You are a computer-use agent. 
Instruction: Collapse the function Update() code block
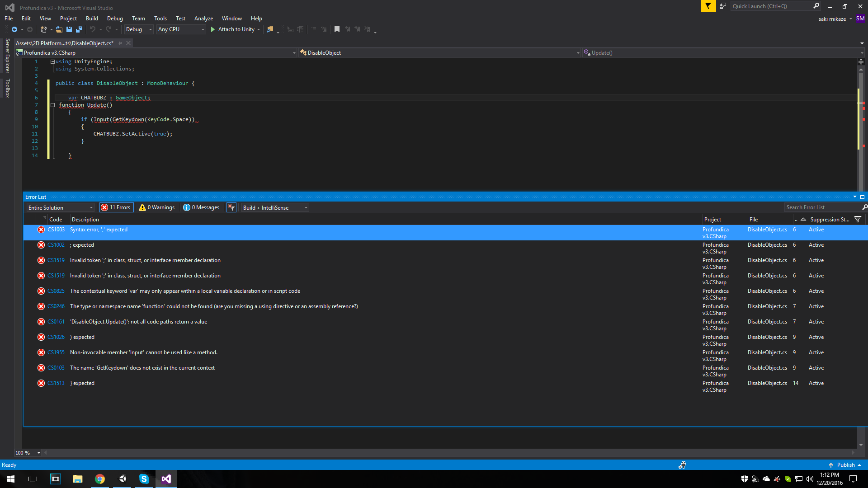[52, 105]
